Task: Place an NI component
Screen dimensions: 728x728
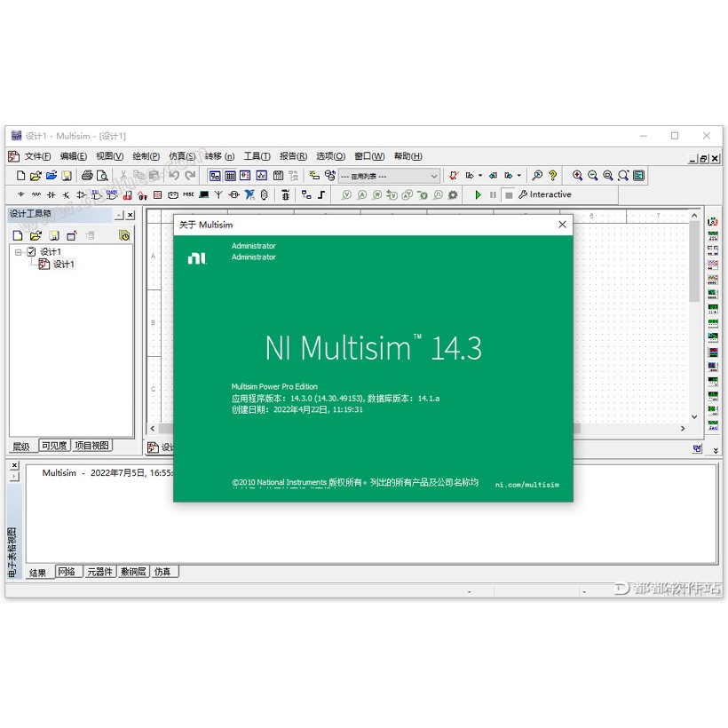Action: tap(249, 195)
